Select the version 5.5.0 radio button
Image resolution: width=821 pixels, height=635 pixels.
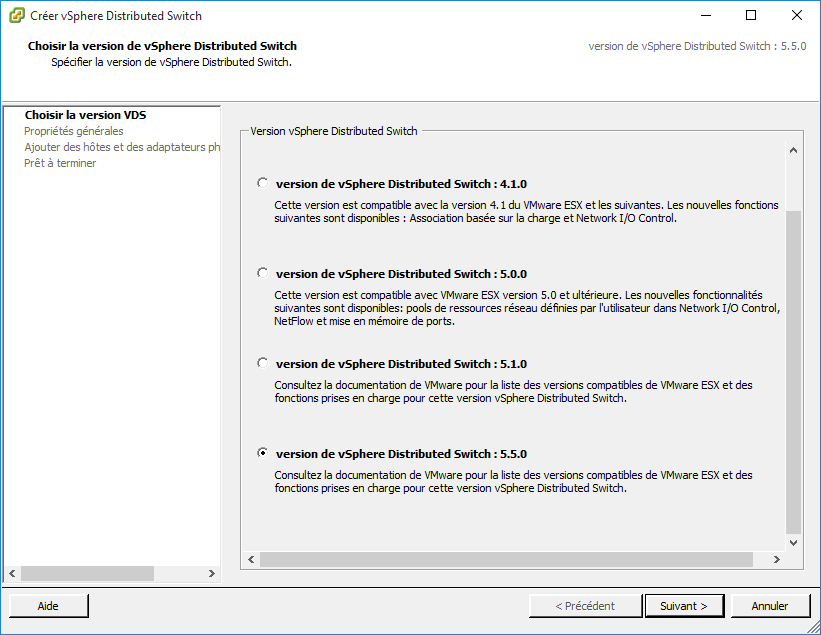[262, 453]
